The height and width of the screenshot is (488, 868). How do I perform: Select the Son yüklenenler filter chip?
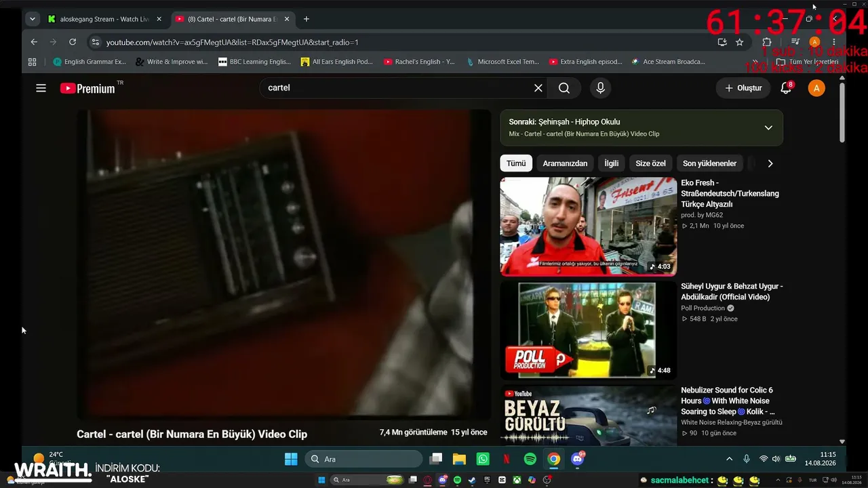click(x=709, y=163)
